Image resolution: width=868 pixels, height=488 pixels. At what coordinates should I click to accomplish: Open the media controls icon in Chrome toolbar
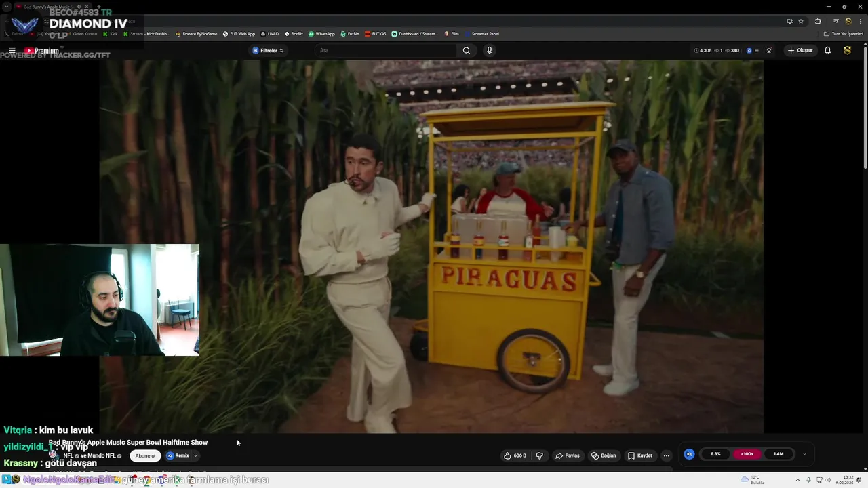tap(836, 21)
